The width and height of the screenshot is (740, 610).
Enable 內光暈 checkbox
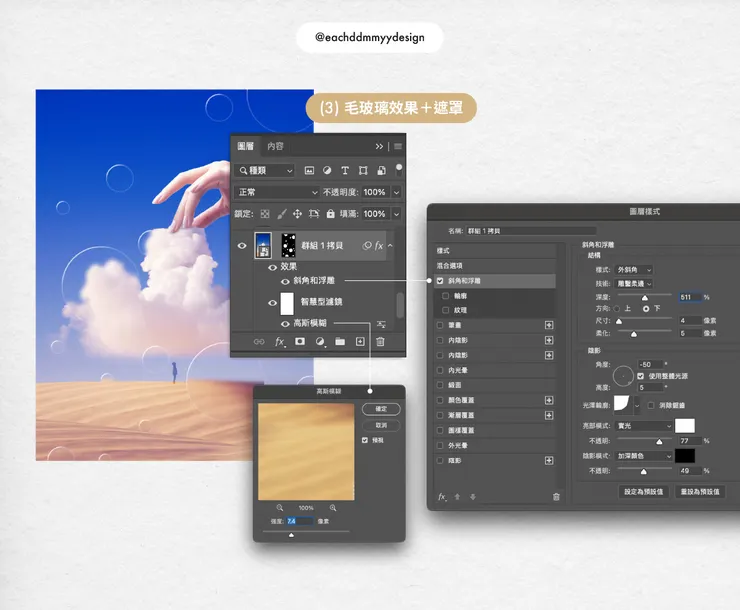[x=440, y=370]
